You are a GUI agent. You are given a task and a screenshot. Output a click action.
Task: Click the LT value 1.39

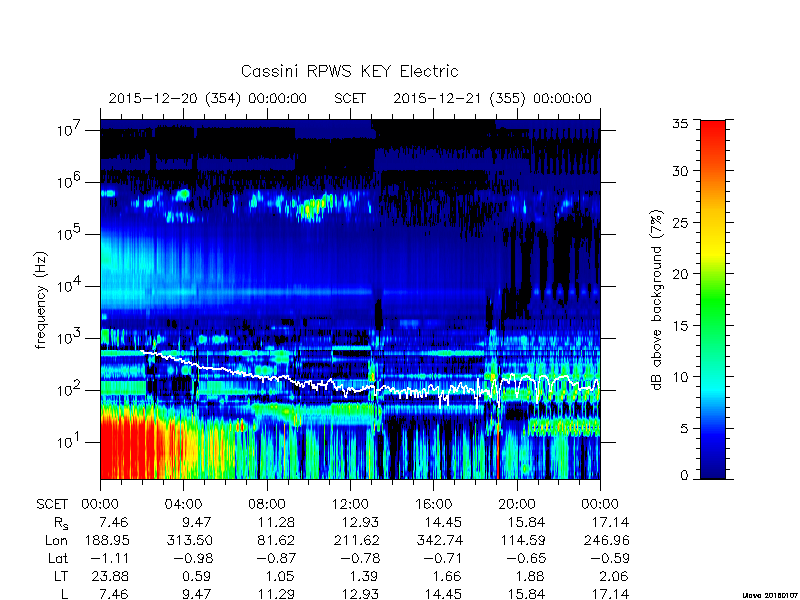tap(364, 577)
